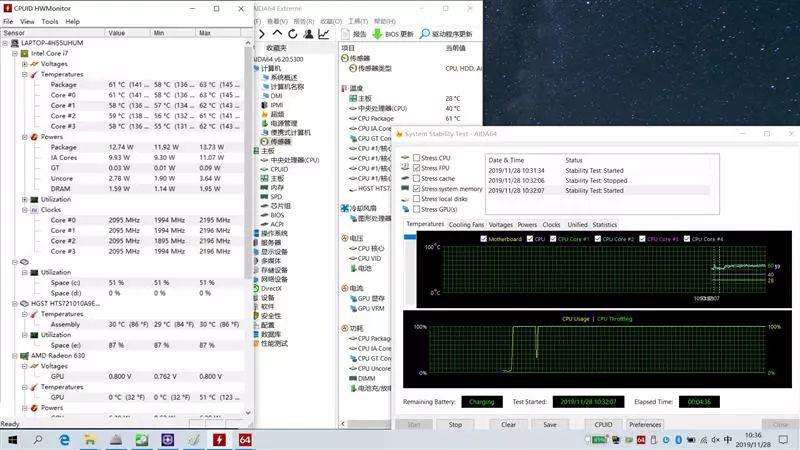The width and height of the screenshot is (800, 450).
Task: Collapse the AMD Radeon 630 node
Action: point(15,356)
